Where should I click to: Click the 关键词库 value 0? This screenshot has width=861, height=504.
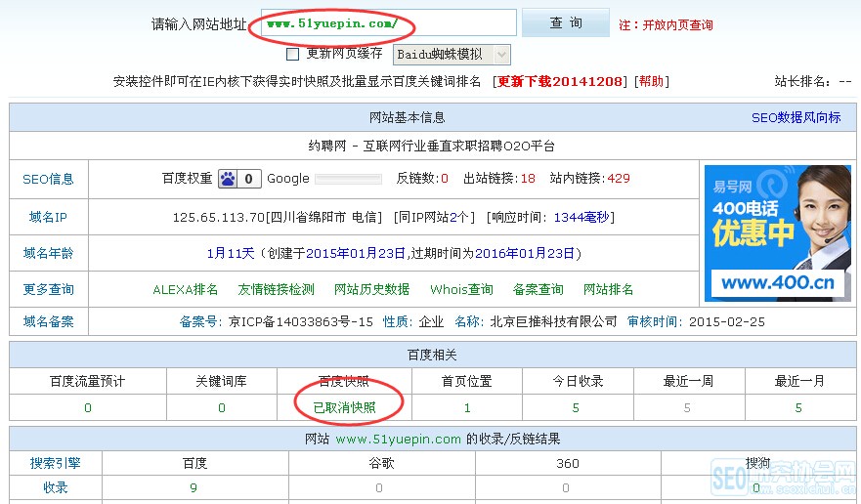221,408
